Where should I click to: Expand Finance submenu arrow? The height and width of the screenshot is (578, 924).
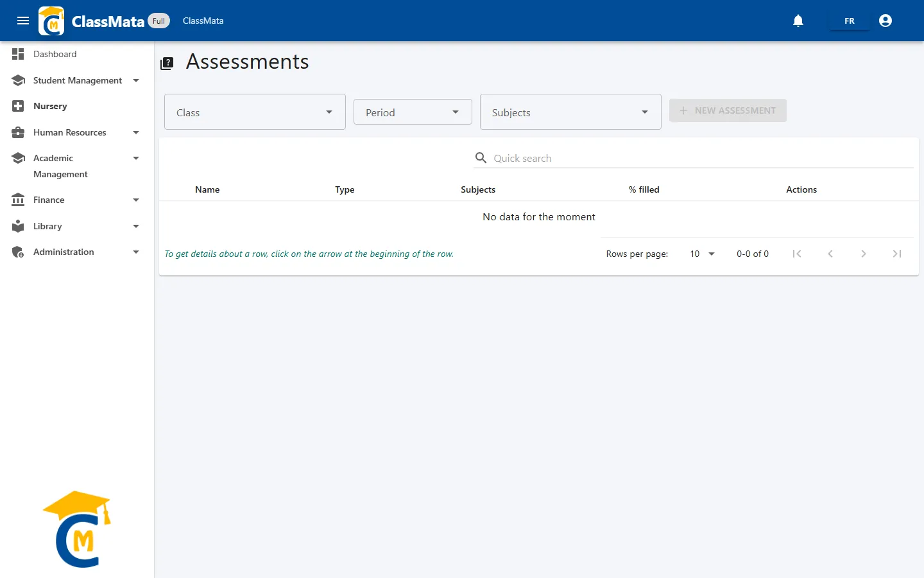tap(136, 200)
